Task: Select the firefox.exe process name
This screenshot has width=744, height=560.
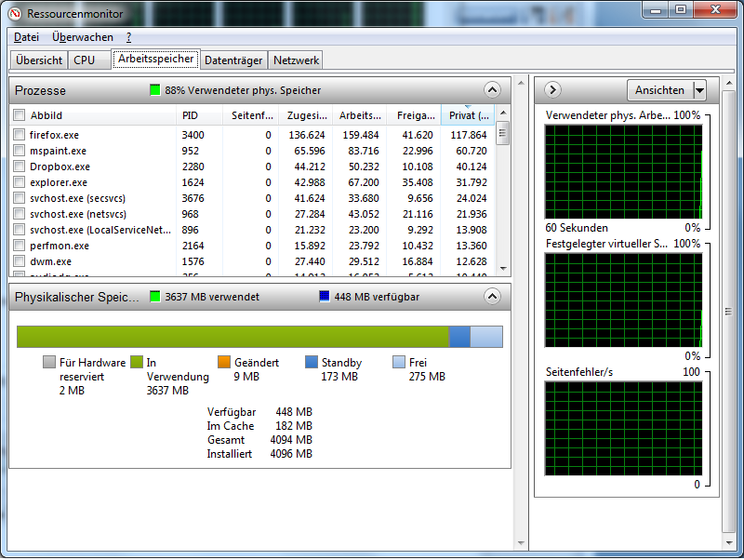Action: coord(54,135)
